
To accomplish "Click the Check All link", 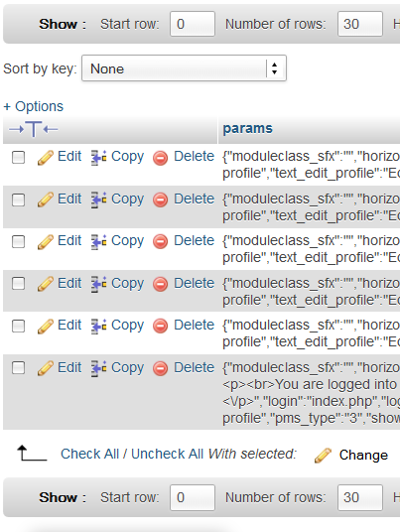I will [89, 454].
